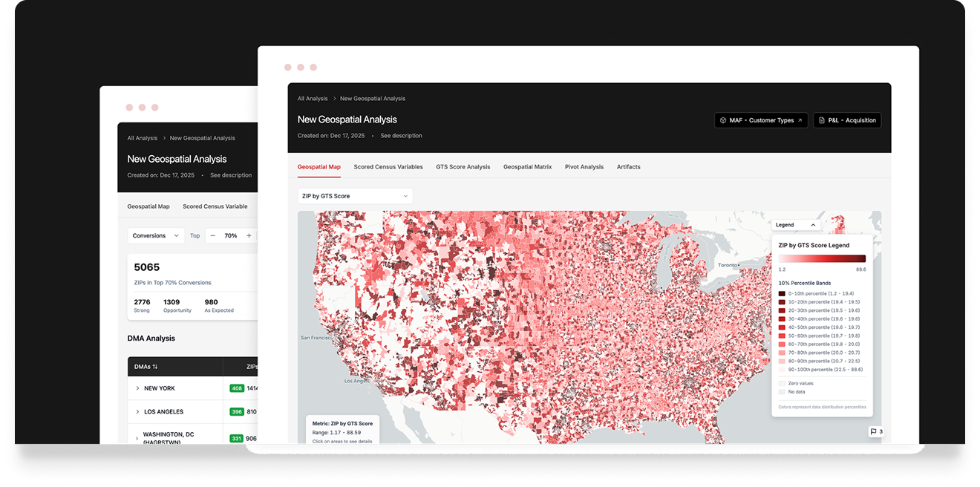Image resolution: width=980 pixels, height=487 pixels.
Task: Click the 0-10th percentile color swatch
Action: click(782, 294)
